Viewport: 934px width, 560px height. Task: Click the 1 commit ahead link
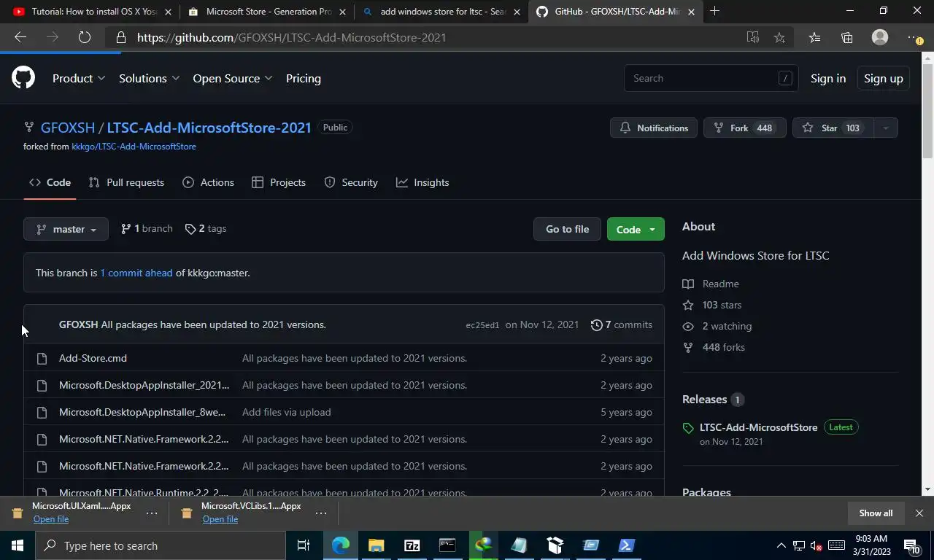click(x=136, y=273)
